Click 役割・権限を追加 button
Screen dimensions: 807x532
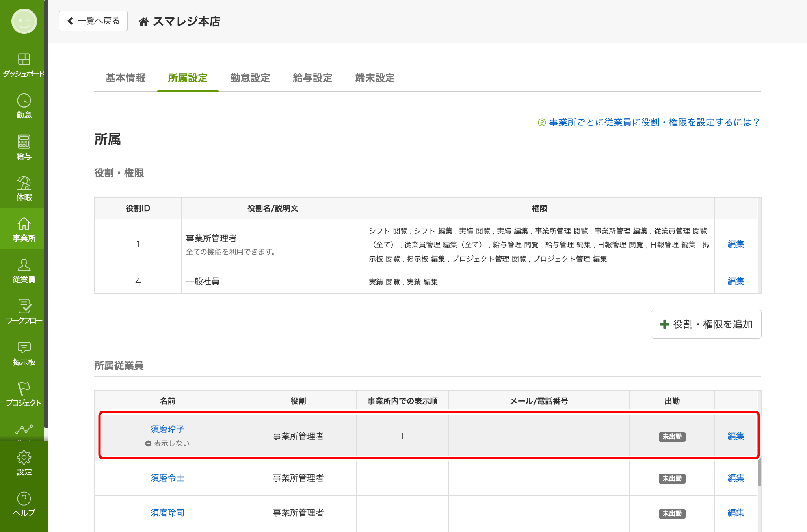point(706,324)
